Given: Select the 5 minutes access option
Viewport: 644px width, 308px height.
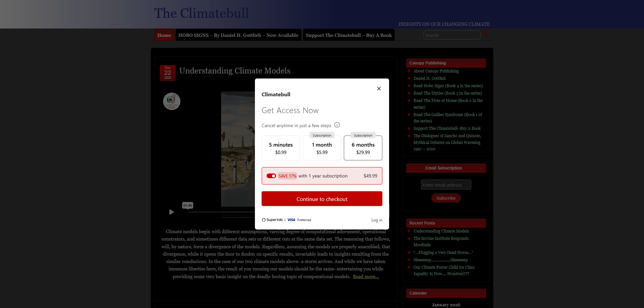Looking at the screenshot, I should (281, 148).
